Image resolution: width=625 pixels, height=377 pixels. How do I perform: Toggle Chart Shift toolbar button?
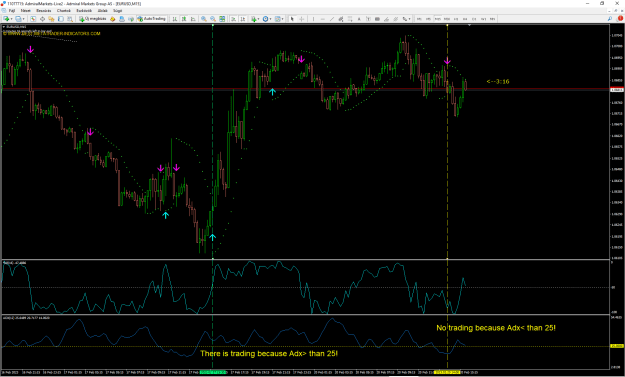[243, 19]
